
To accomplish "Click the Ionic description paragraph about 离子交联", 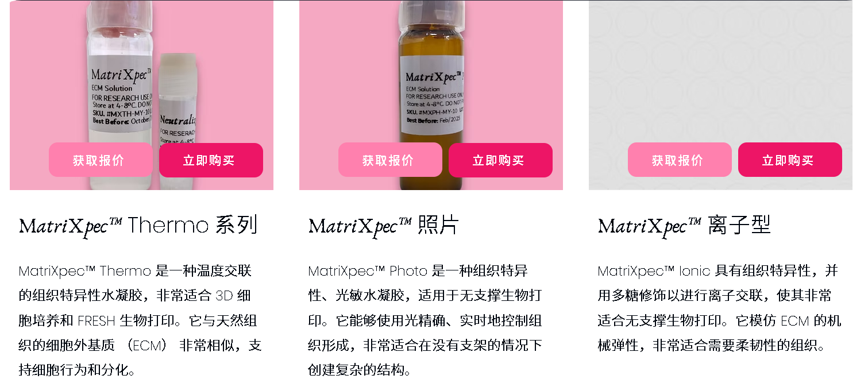I will [x=719, y=308].
